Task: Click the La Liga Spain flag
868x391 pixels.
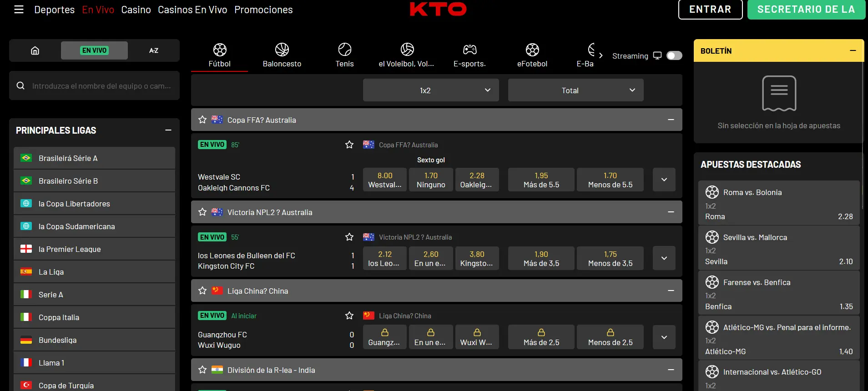Action: [x=26, y=271]
